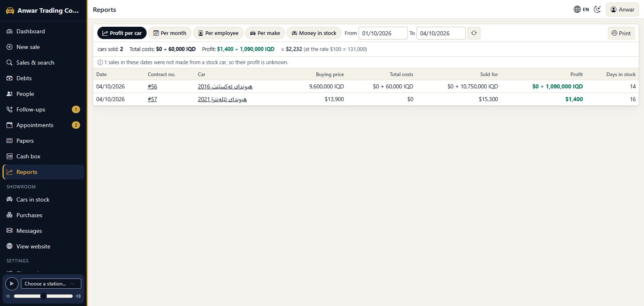Click the Messages envelope icon
The width and height of the screenshot is (644, 306).
(10, 231)
